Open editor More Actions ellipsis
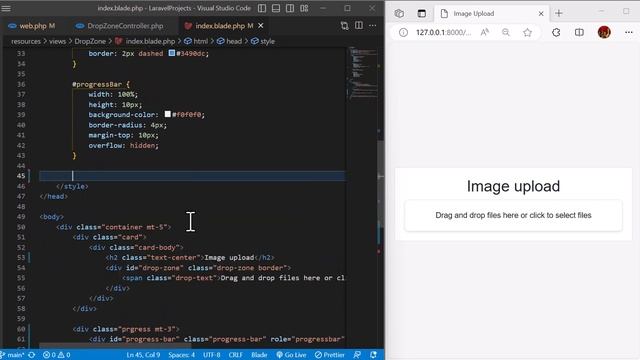The height and width of the screenshot is (360, 640). [373, 26]
